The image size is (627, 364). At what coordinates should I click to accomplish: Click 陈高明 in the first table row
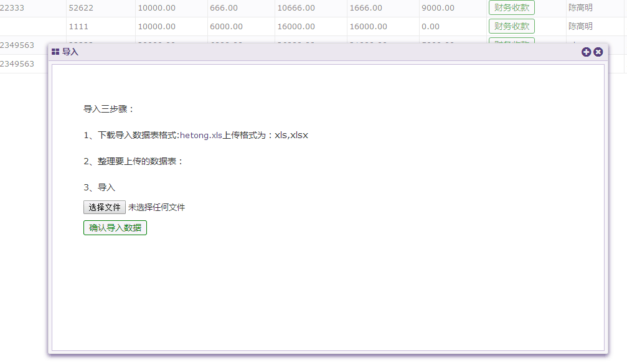580,8
